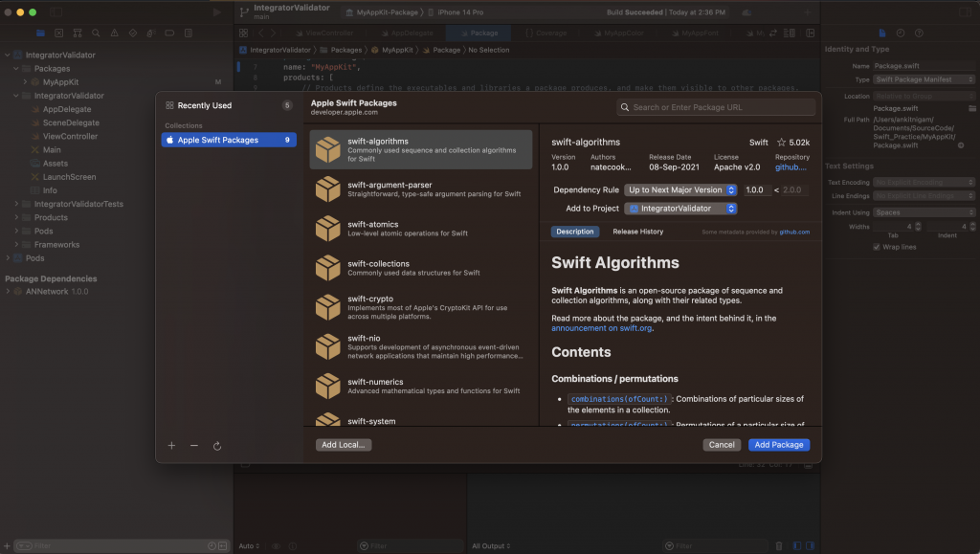Open the project navigator folder icon

[40, 33]
